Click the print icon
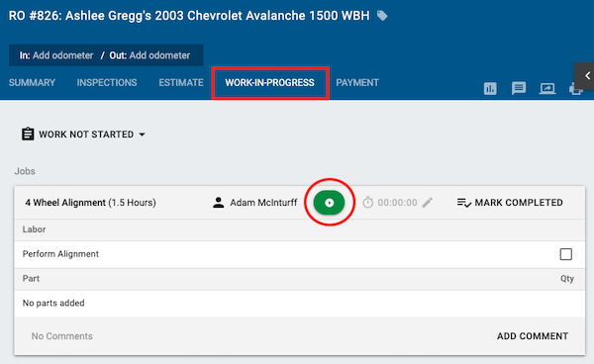Image resolution: width=594 pixels, height=364 pixels. 576,89
